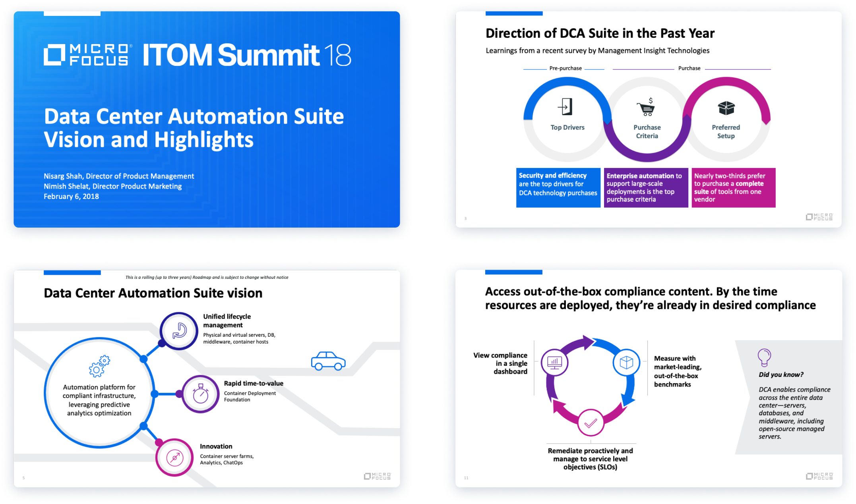Click the 'ITOM Summit 18' heading
The width and height of the screenshot is (856, 504).
(247, 55)
